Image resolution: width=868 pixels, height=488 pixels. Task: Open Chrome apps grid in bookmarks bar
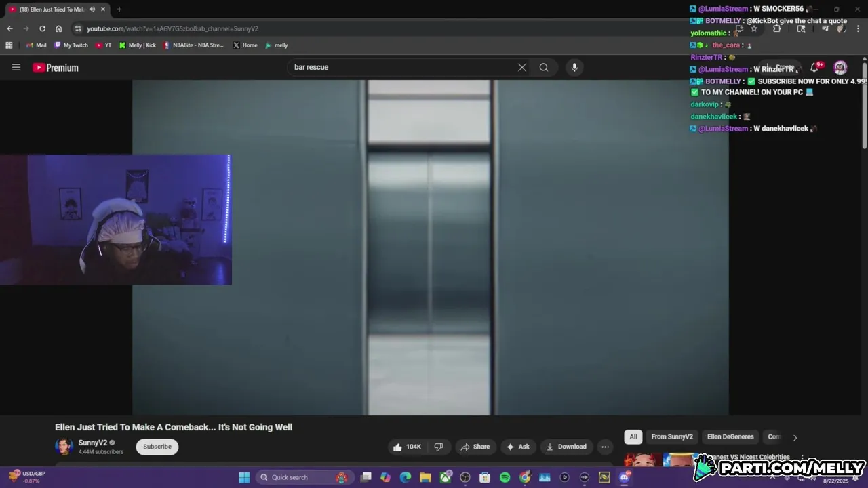pos(9,45)
